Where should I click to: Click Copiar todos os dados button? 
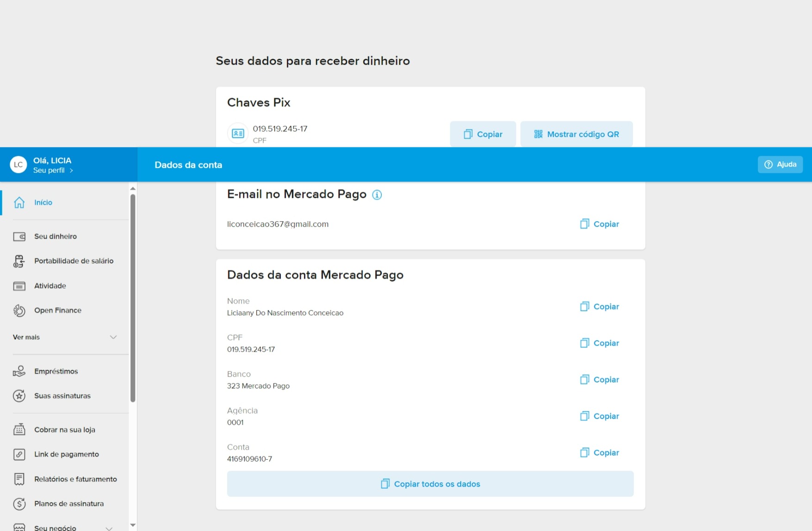(x=430, y=484)
